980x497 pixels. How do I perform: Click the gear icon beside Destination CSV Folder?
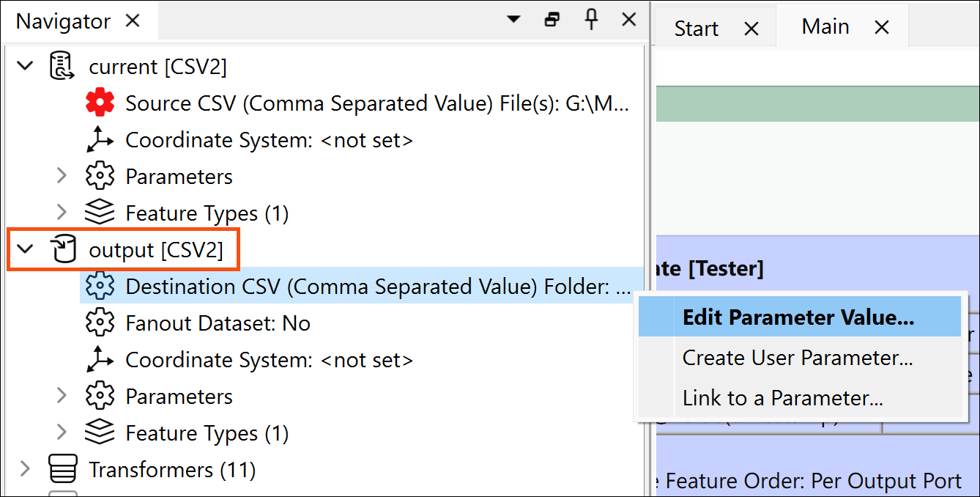[100, 286]
